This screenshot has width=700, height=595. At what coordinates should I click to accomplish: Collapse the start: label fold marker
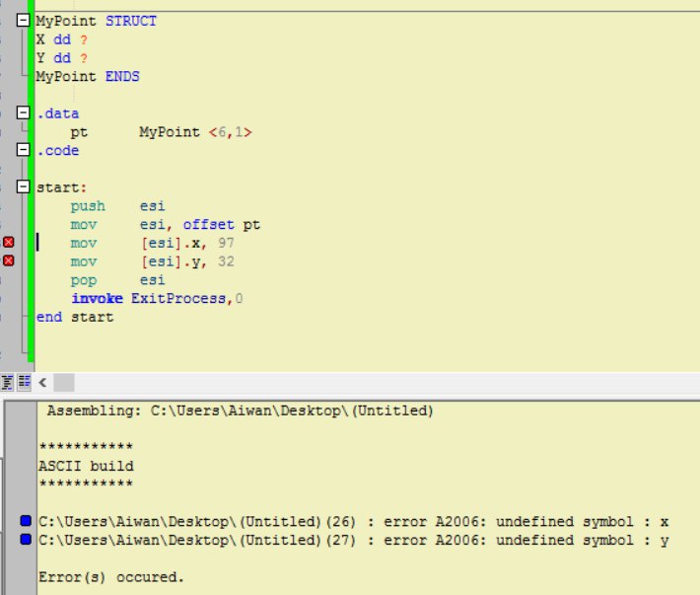(x=23, y=186)
